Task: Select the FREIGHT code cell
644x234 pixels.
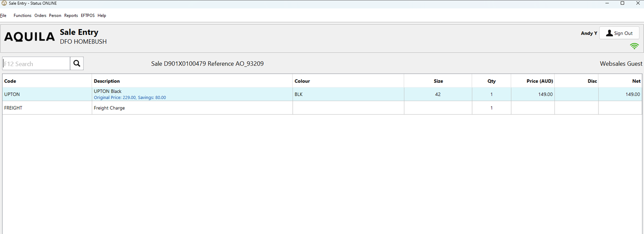Action: coord(47,108)
